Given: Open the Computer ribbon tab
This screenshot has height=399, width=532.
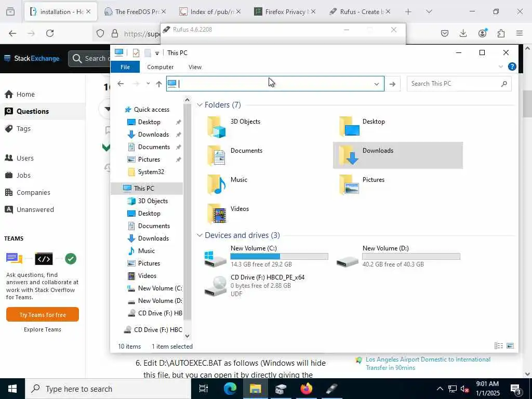Looking at the screenshot, I should click(x=160, y=67).
